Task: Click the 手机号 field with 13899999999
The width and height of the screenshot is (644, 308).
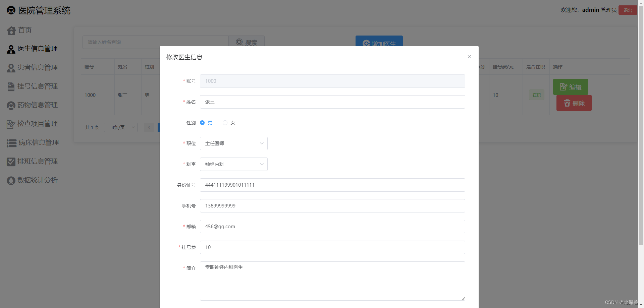Action: [x=332, y=206]
